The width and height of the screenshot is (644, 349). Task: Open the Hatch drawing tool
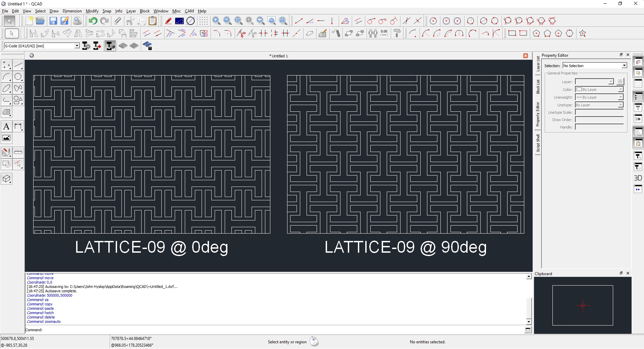tap(6, 112)
